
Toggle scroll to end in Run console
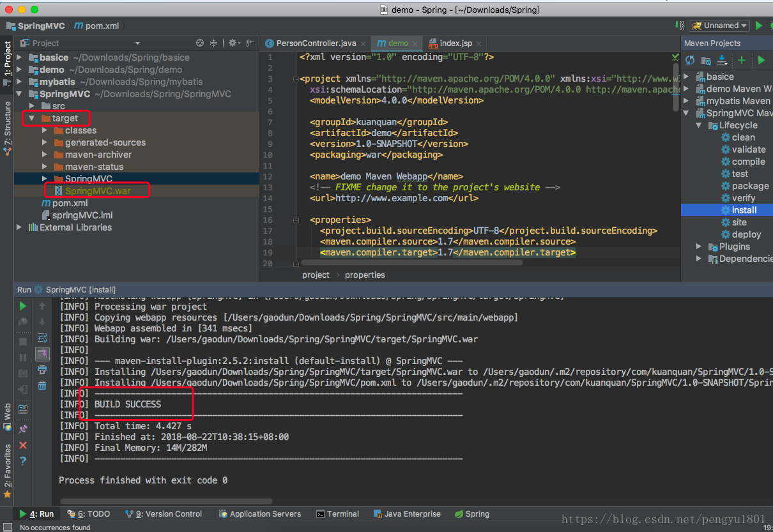(42, 354)
